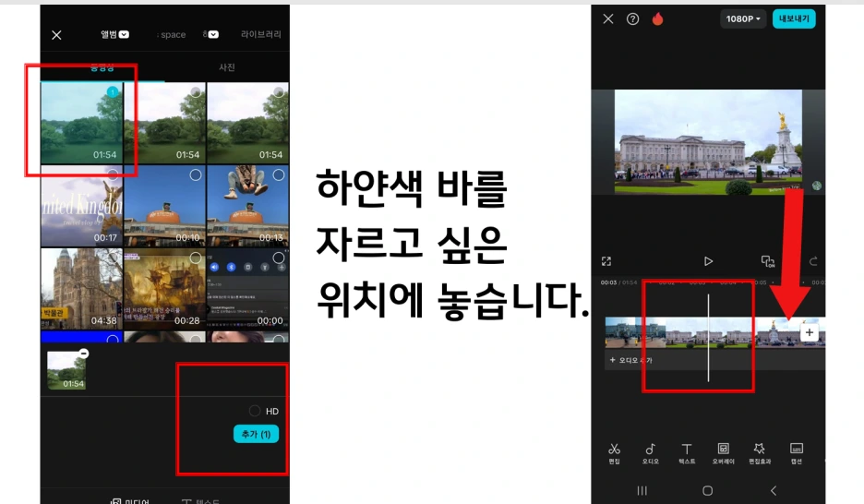Close the editor with the X icon

(x=608, y=18)
